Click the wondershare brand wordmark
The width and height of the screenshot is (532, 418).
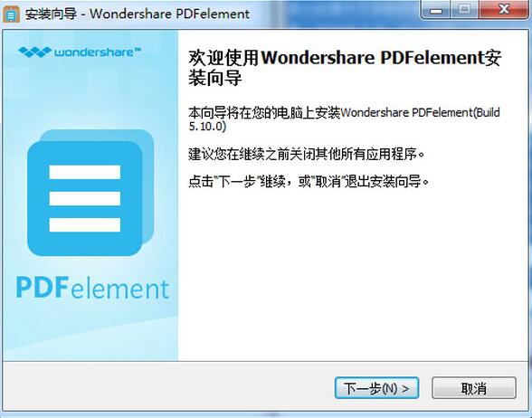98,52
